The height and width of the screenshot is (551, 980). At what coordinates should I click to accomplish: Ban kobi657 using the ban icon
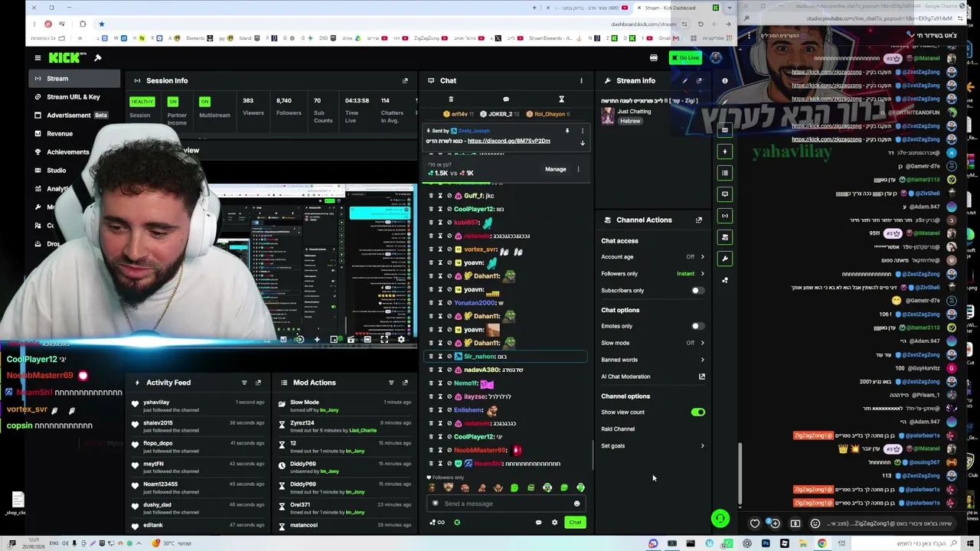click(449, 223)
